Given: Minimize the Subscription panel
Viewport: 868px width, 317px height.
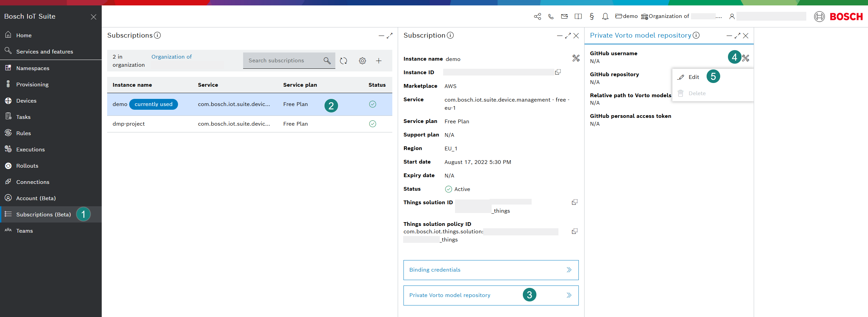Looking at the screenshot, I should tap(560, 36).
